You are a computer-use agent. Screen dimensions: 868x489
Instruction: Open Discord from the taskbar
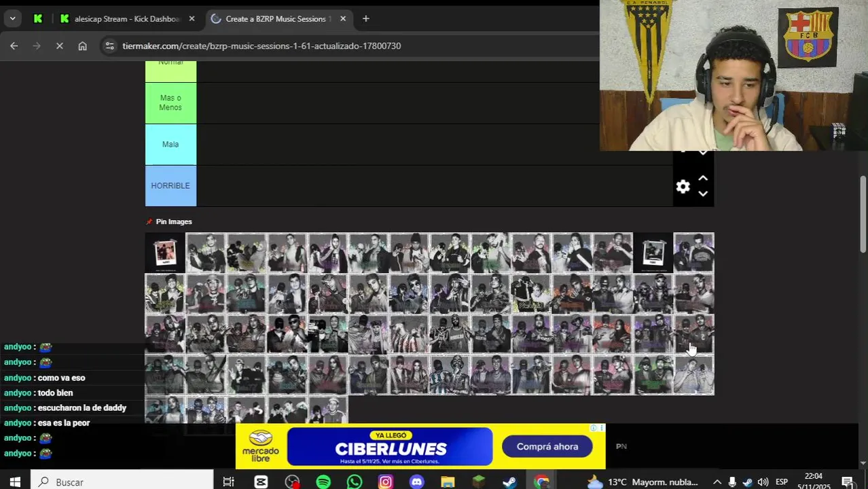tap(417, 482)
